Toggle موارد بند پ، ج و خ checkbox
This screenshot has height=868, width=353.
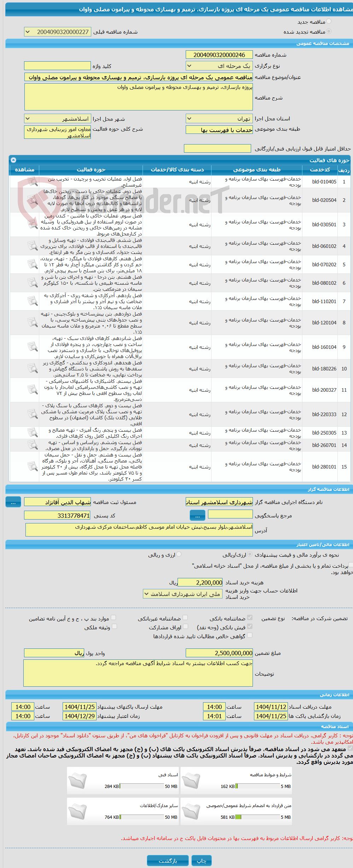coord(114,618)
